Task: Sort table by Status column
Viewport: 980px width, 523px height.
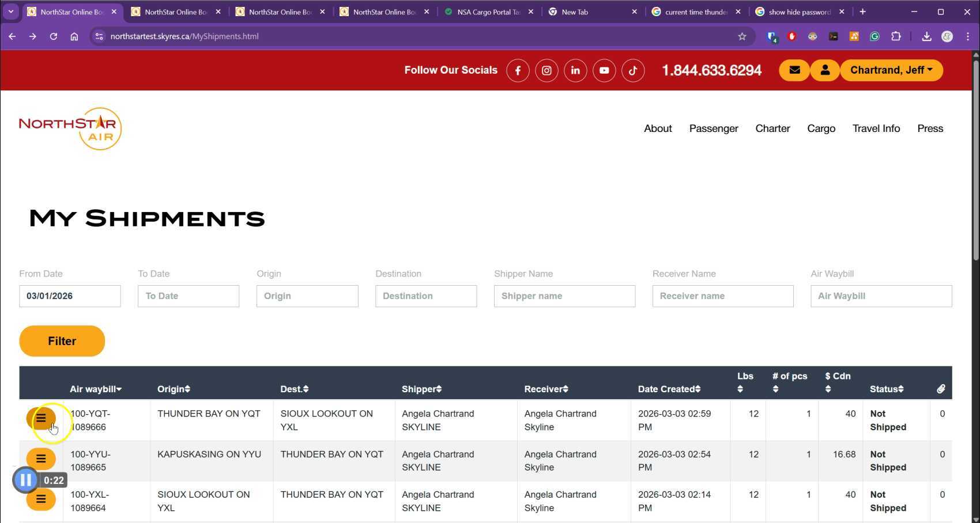Action: tap(886, 389)
